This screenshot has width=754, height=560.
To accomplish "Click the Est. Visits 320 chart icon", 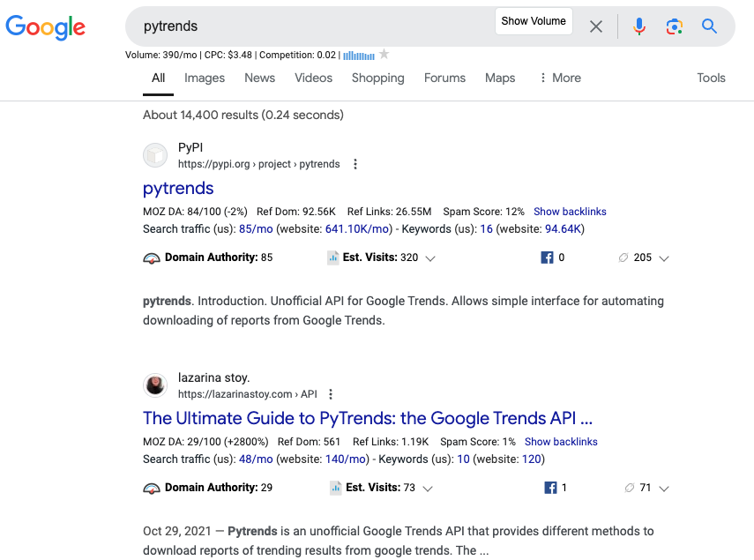I will click(332, 258).
